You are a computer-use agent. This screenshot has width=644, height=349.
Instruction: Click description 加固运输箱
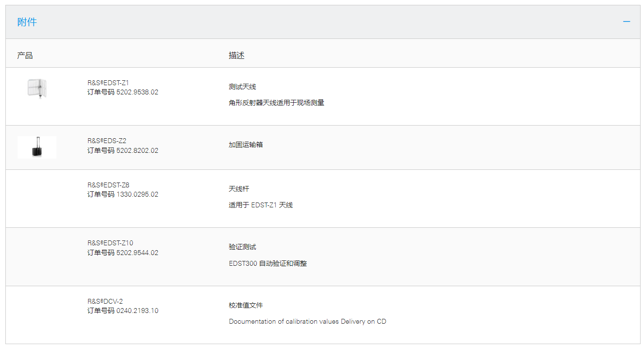click(246, 145)
